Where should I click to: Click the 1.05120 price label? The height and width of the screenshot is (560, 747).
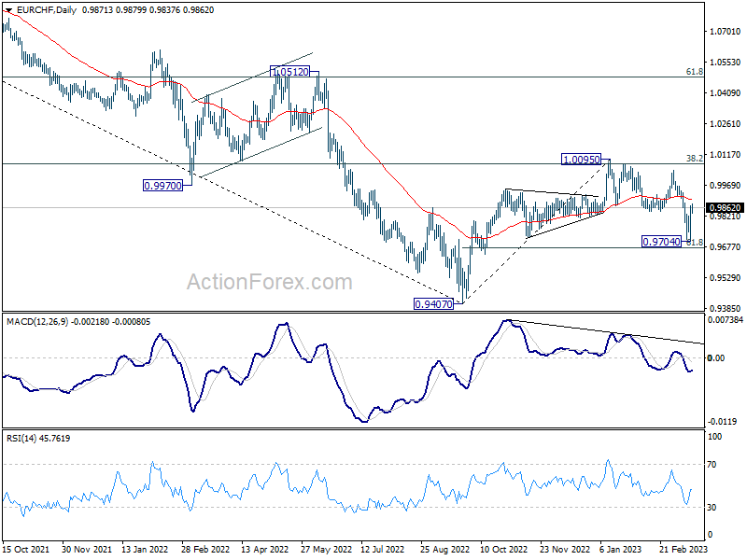pos(289,72)
